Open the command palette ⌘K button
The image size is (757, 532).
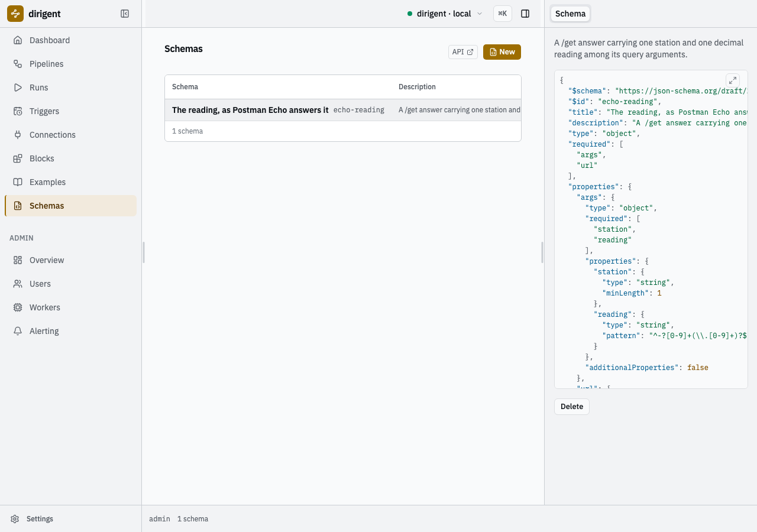click(x=503, y=14)
